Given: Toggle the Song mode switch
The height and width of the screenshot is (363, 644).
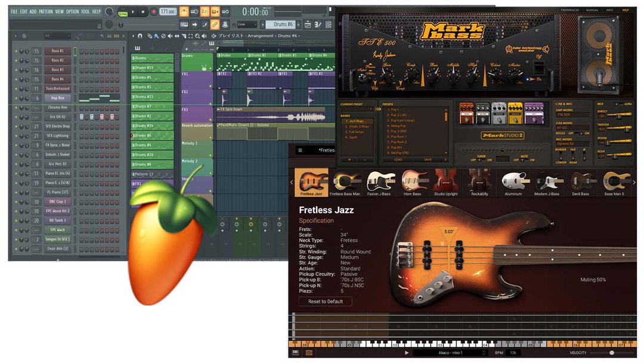Looking at the screenshot, I should [122, 12].
